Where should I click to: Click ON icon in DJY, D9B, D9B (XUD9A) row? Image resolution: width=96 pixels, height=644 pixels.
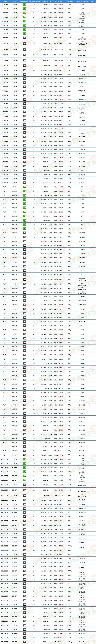[25, 279]
